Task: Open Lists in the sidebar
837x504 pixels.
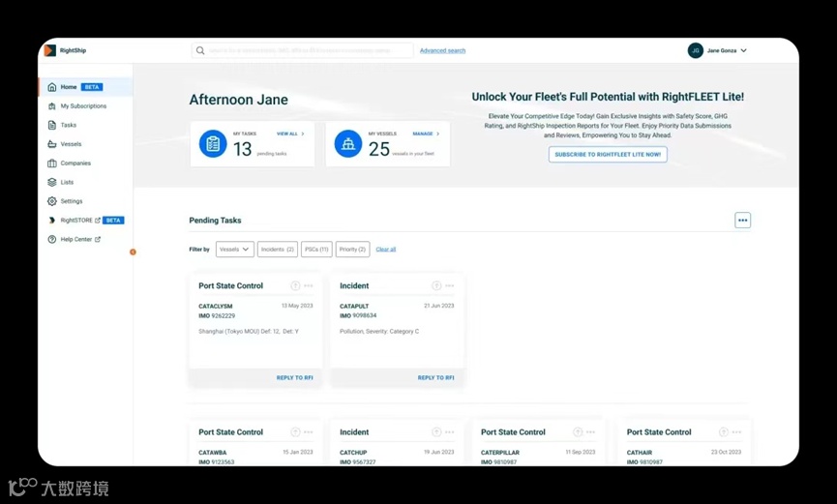Action: (67, 182)
